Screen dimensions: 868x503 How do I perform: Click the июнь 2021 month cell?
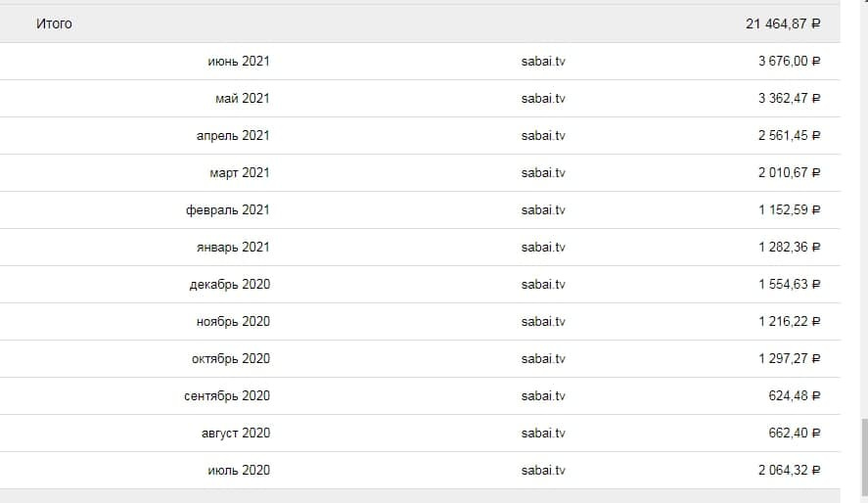pos(238,61)
